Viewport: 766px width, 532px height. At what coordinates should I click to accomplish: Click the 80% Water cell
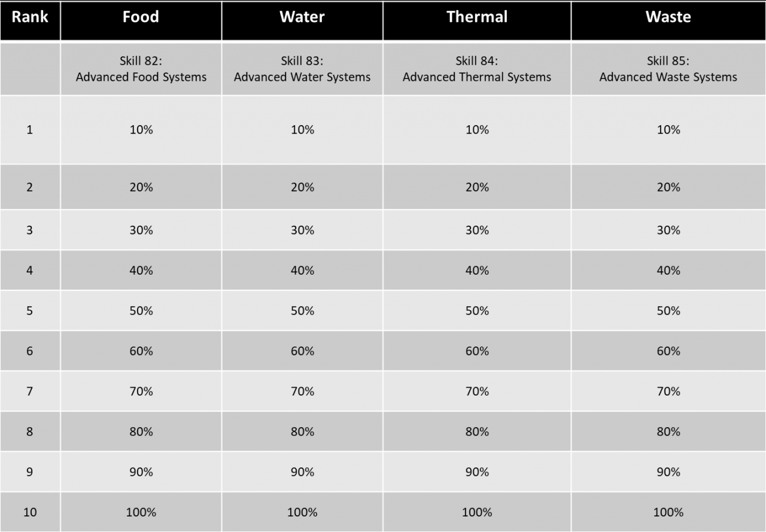[x=302, y=431]
